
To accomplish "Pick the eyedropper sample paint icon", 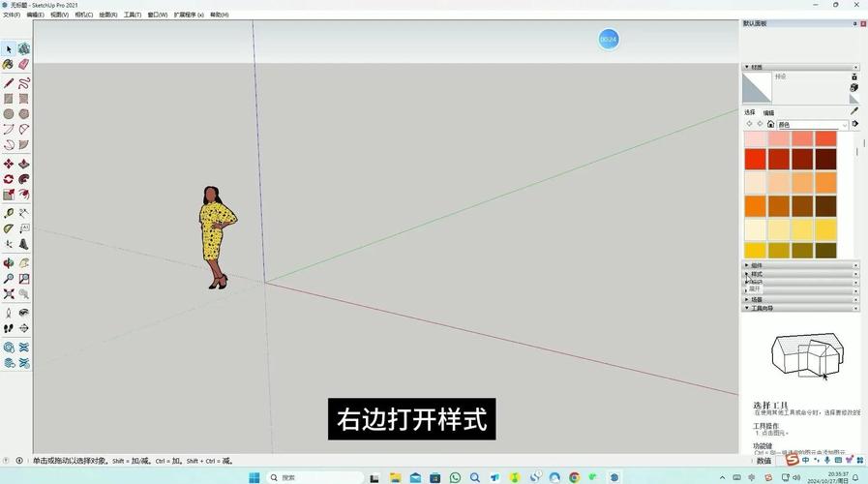I will [854, 111].
